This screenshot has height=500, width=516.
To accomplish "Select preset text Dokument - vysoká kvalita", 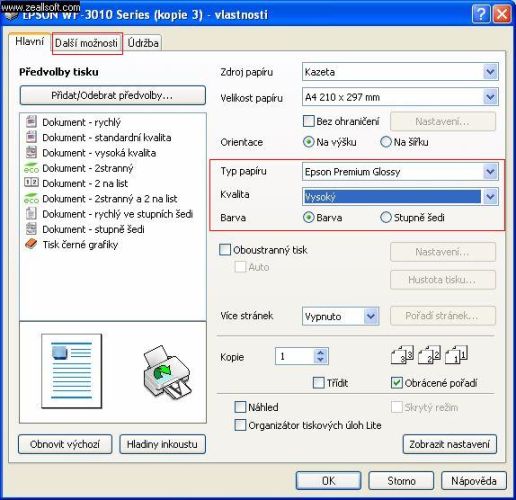I will (x=99, y=153).
